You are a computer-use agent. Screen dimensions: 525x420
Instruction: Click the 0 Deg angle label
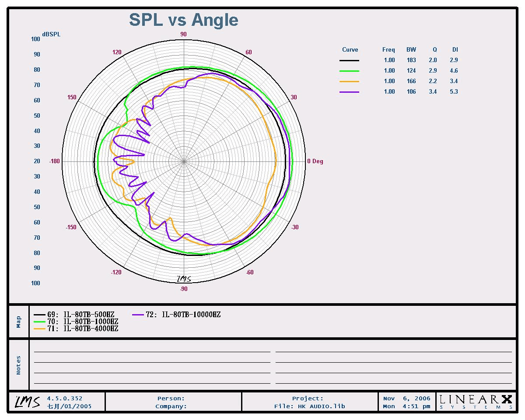coord(315,161)
